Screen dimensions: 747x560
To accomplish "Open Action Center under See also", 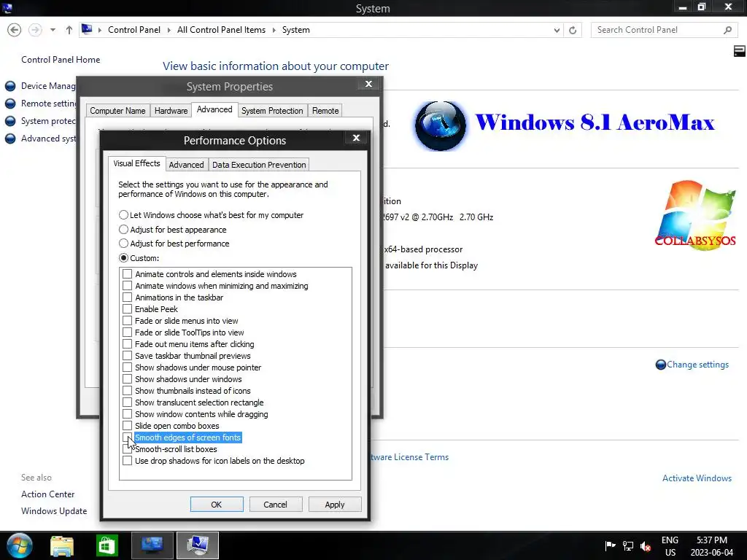I will tap(47, 494).
